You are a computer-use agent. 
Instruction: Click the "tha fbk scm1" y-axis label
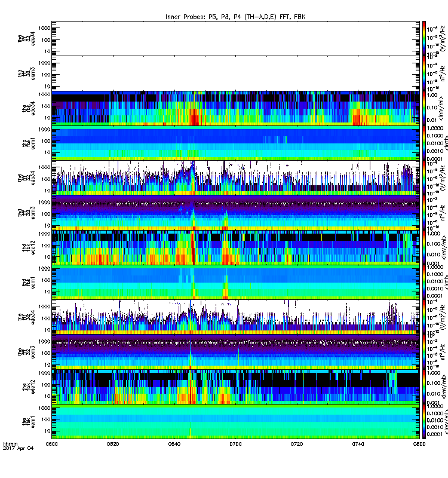click(x=29, y=143)
